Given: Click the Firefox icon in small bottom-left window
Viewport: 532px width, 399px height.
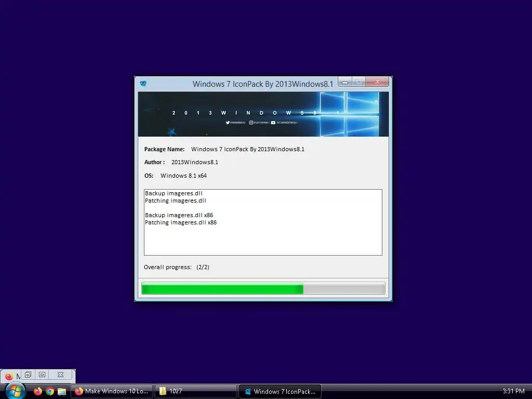Looking at the screenshot, I should 9,376.
